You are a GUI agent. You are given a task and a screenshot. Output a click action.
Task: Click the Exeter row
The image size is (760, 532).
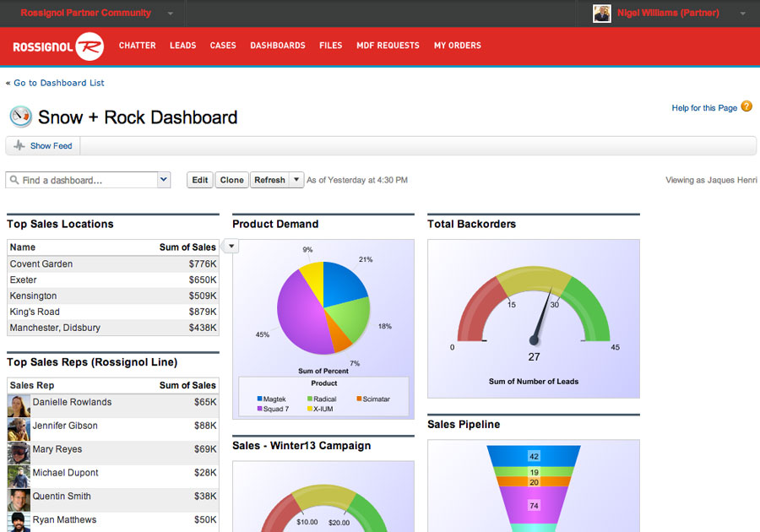point(113,280)
